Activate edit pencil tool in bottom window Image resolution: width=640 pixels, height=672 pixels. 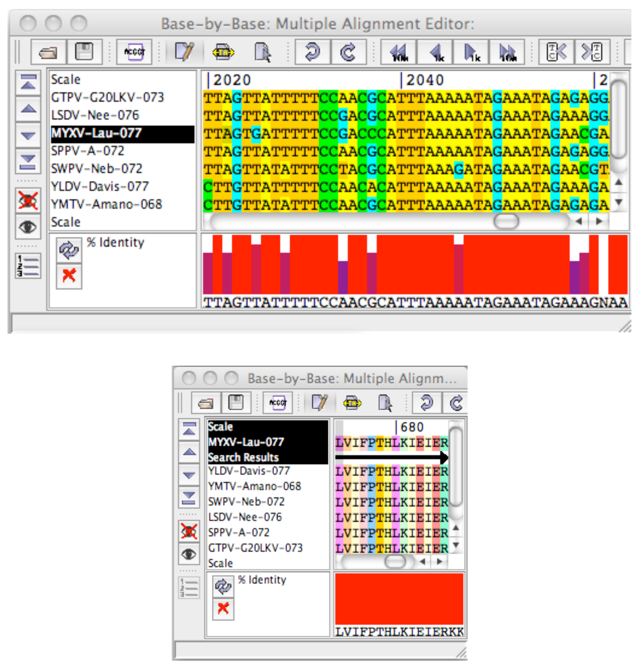(320, 403)
